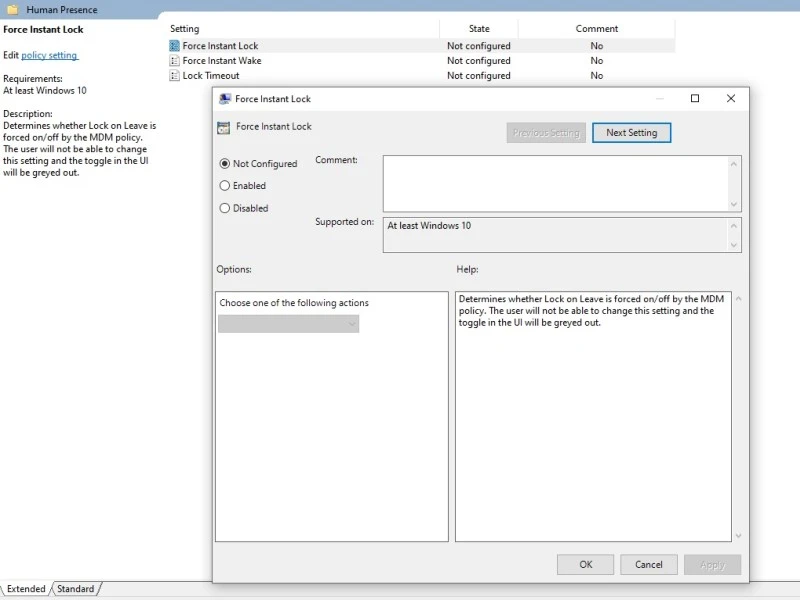The width and height of the screenshot is (800, 600).
Task: Open the 'Choose one of the following actions' dropdown
Action: tap(289, 324)
